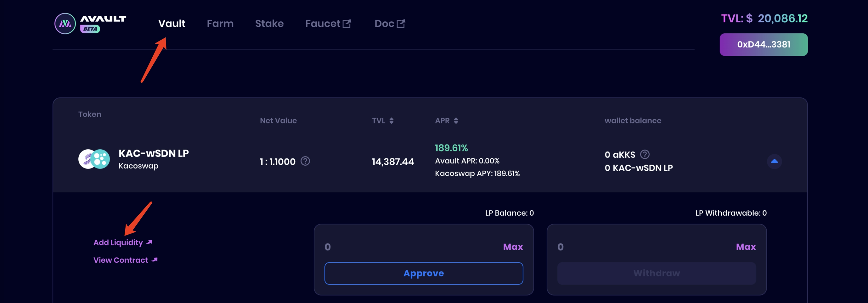Click the Net Value help question icon

pyautogui.click(x=305, y=161)
